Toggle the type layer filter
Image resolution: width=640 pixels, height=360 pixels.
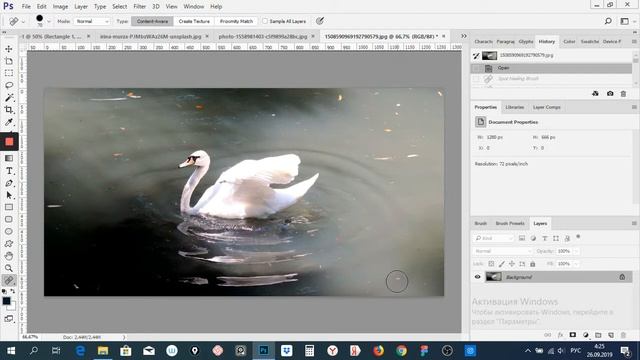click(x=544, y=238)
